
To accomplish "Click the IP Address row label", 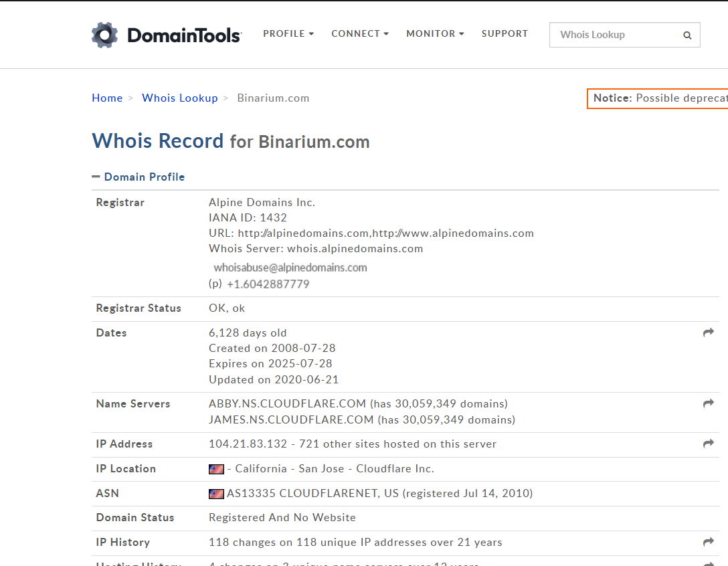I will (x=124, y=444).
